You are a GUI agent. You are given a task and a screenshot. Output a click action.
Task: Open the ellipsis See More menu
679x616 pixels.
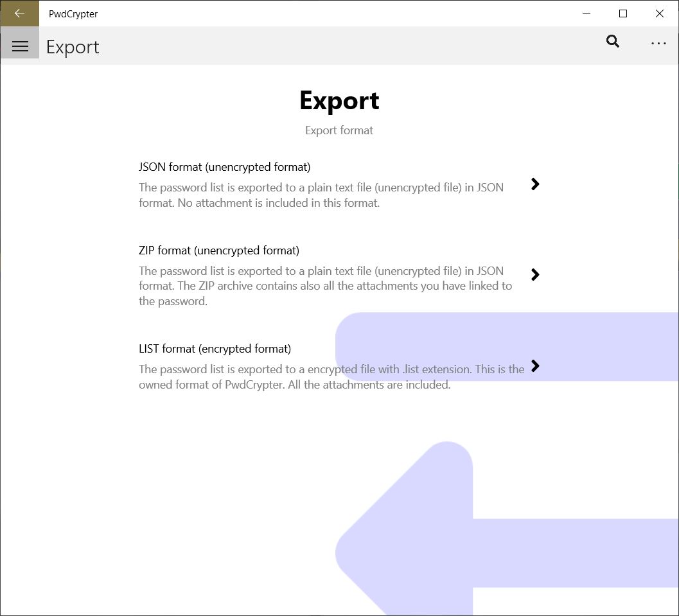pos(658,44)
